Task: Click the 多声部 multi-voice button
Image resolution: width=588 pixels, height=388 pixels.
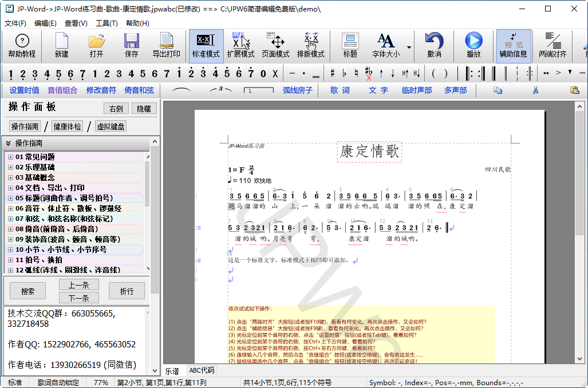Action: 456,90
